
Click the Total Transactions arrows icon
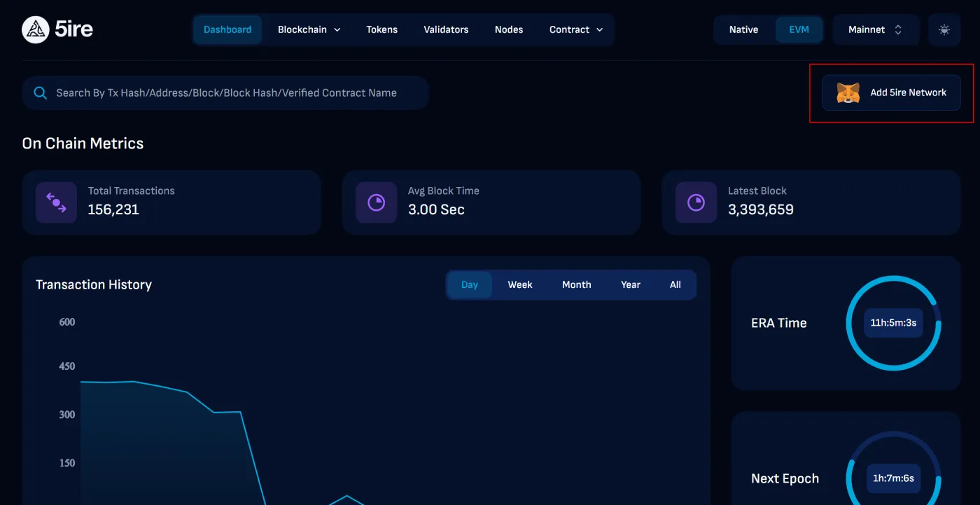[x=56, y=202]
